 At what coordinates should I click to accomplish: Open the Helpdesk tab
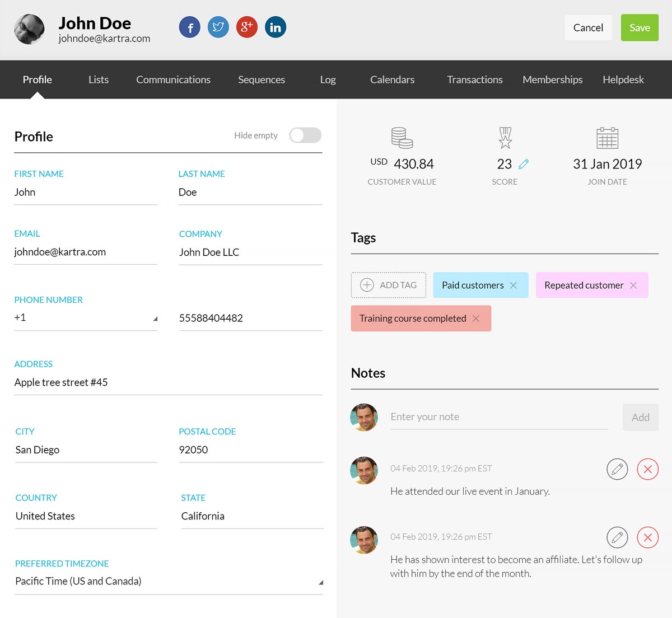623,79
